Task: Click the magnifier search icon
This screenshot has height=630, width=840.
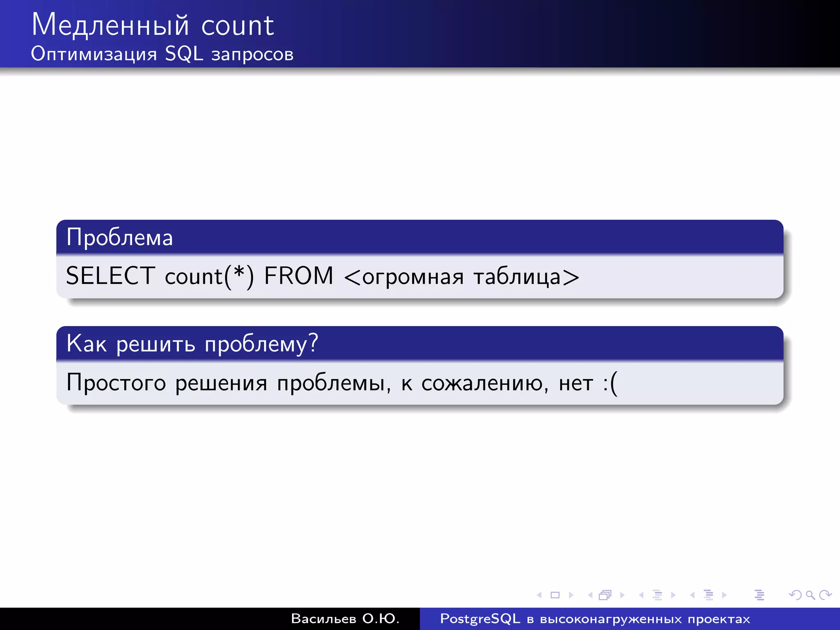Action: (x=810, y=595)
